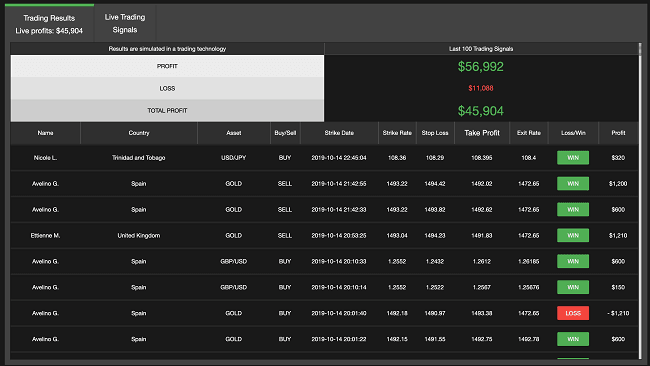Screen dimensions: 650x366
Task: Click the Strike Date column header
Action: (339, 133)
